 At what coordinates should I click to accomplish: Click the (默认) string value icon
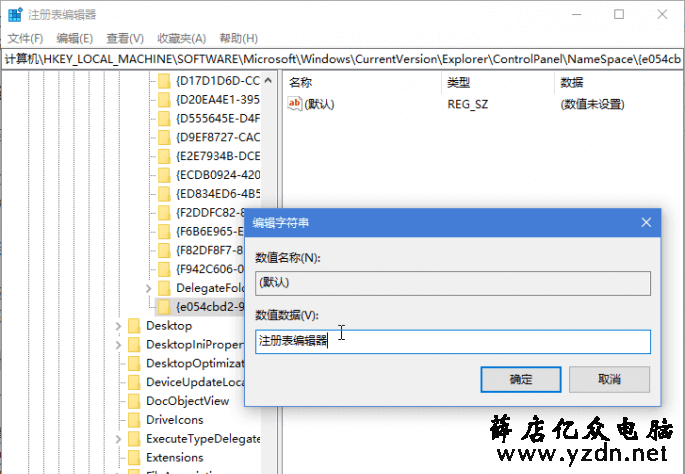294,104
